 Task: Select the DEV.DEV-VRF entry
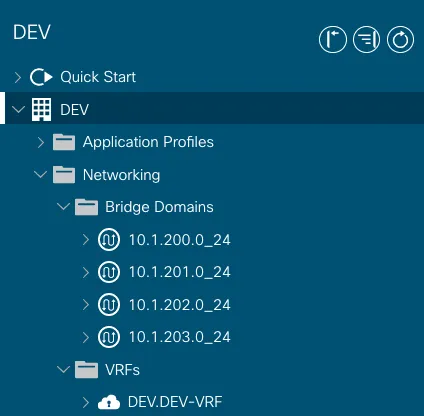[x=175, y=402]
